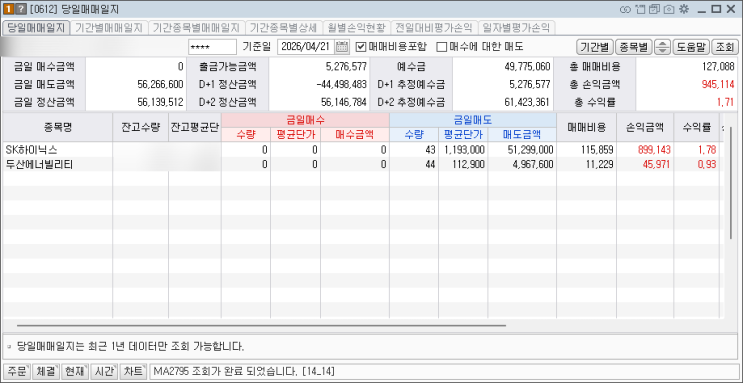This screenshot has width=743, height=383.
Task: Click 두산에너빌리티 profit value 45,971
Action: tap(656, 164)
